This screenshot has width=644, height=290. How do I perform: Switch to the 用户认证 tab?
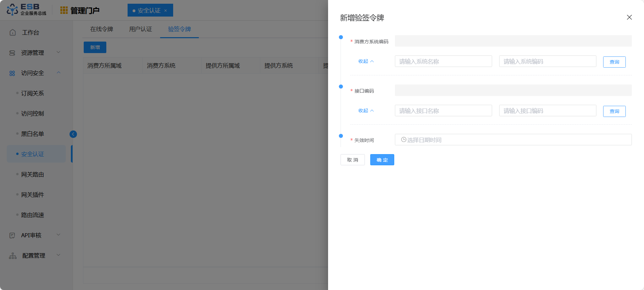(x=140, y=29)
